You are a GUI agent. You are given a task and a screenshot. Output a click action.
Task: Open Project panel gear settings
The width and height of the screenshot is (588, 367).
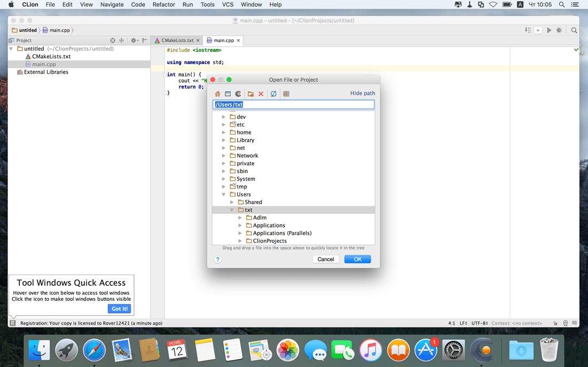tap(134, 40)
